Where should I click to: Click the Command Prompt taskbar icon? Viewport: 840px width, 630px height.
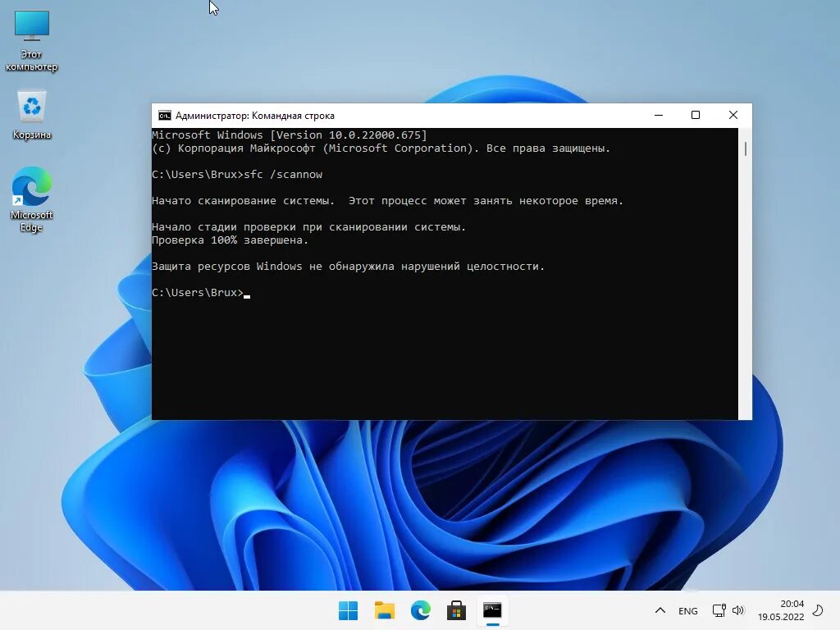coord(492,610)
